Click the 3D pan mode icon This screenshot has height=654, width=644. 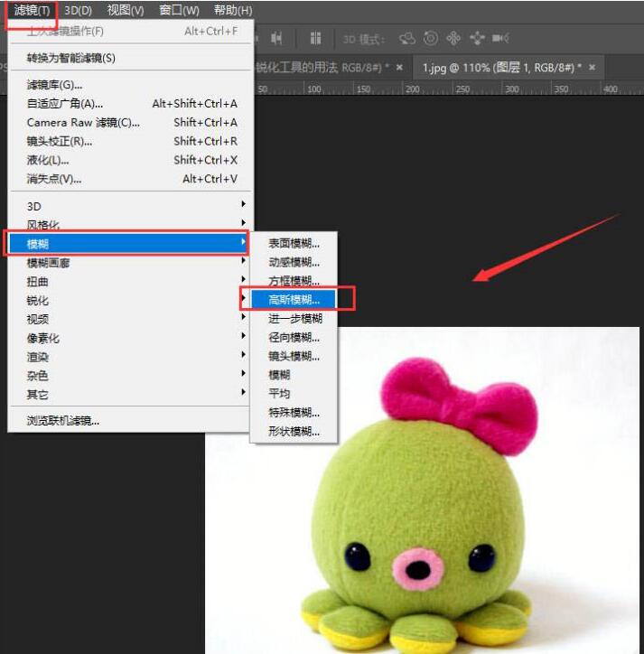pos(453,38)
